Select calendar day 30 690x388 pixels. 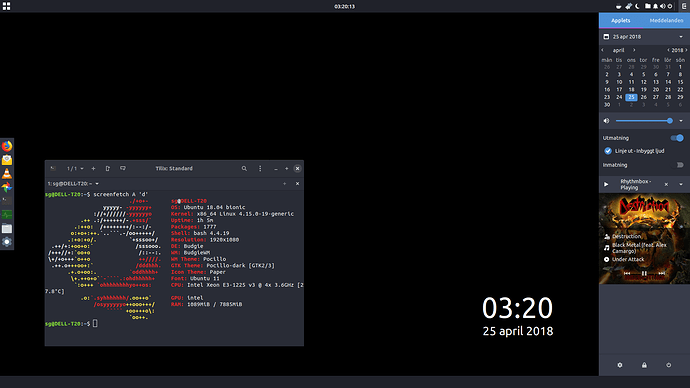pyautogui.click(x=607, y=105)
